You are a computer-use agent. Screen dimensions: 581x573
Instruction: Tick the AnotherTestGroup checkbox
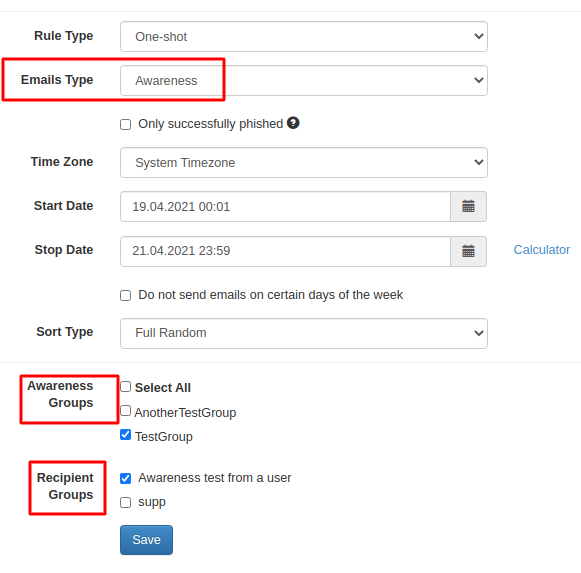126,411
